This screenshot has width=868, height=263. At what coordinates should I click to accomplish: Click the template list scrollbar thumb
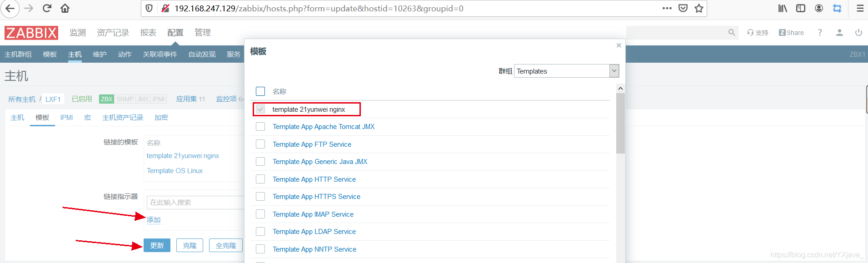coord(620,123)
